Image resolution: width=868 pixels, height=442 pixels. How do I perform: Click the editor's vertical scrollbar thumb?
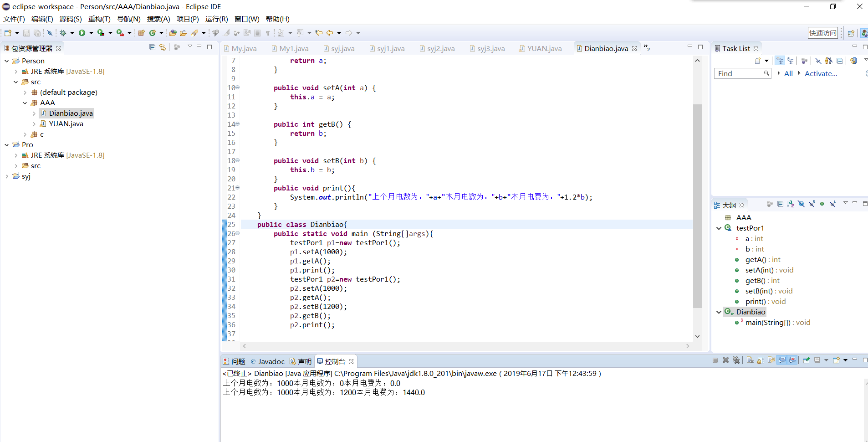[697, 205]
